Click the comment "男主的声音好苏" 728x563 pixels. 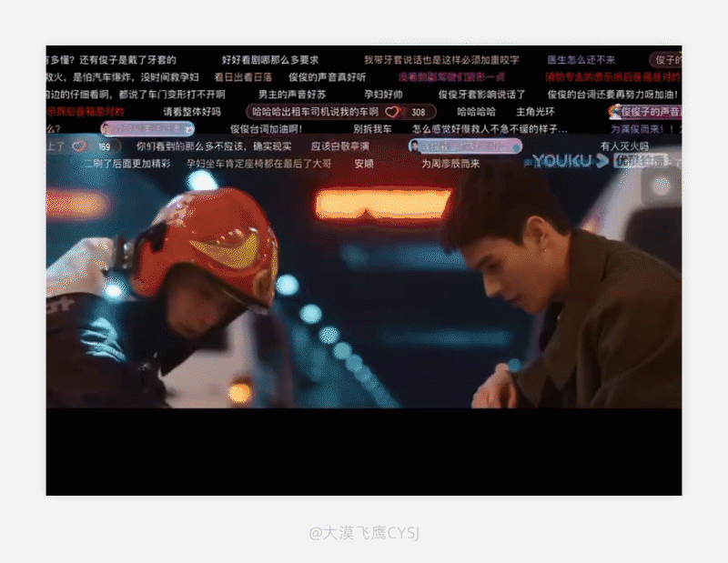(292, 95)
